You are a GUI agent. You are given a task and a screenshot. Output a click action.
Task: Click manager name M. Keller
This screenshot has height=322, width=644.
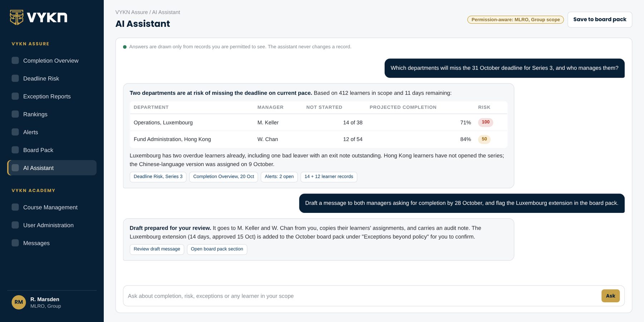(268, 122)
